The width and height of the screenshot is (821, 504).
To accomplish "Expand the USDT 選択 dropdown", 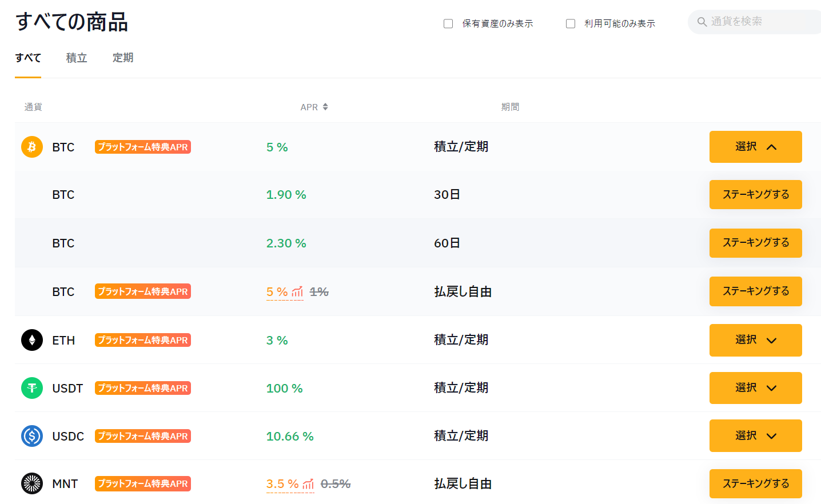I will [x=755, y=388].
